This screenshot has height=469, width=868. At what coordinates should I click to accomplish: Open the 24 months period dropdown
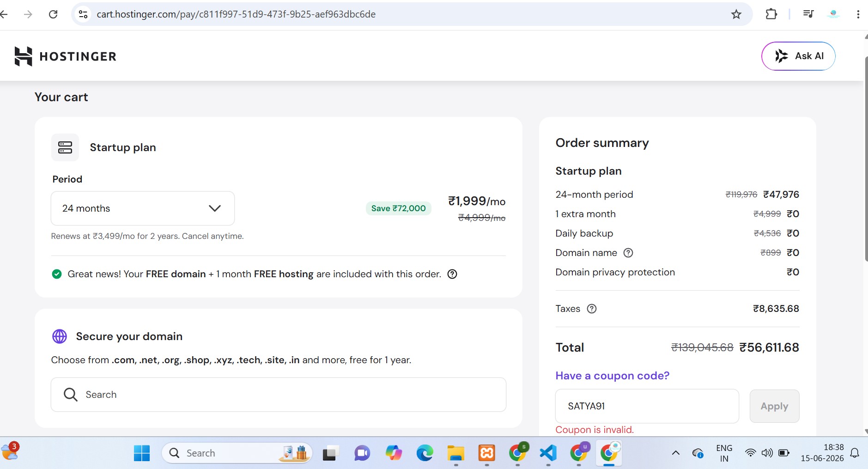pyautogui.click(x=143, y=208)
